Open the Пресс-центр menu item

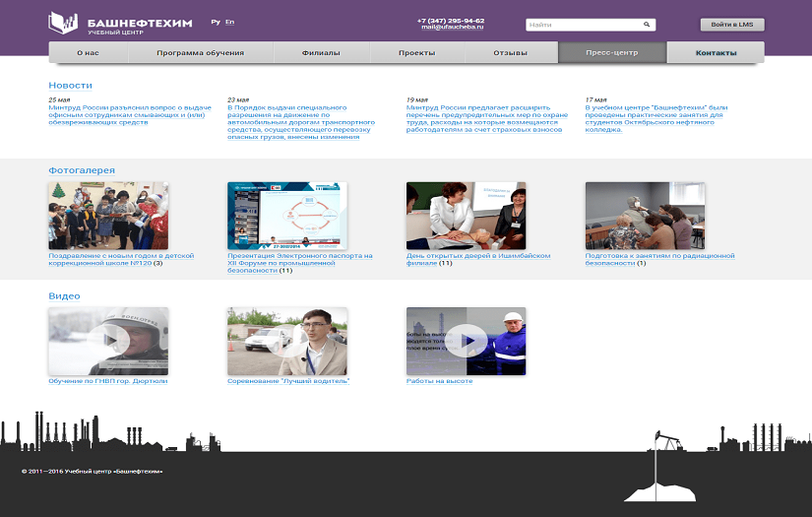(x=612, y=52)
